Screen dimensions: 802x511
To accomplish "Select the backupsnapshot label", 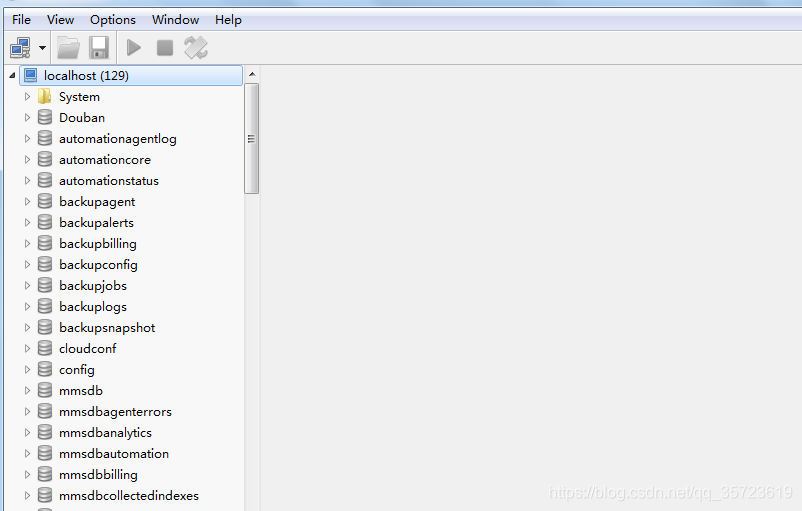I will [x=107, y=328].
